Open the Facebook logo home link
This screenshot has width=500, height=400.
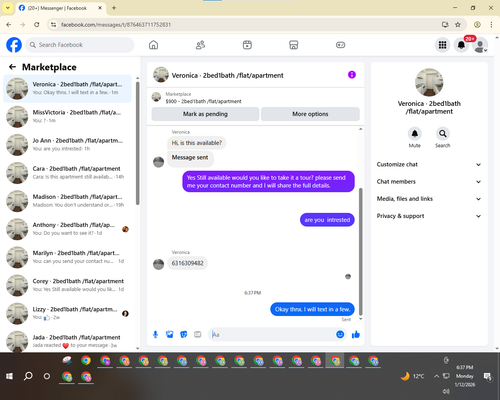14,45
